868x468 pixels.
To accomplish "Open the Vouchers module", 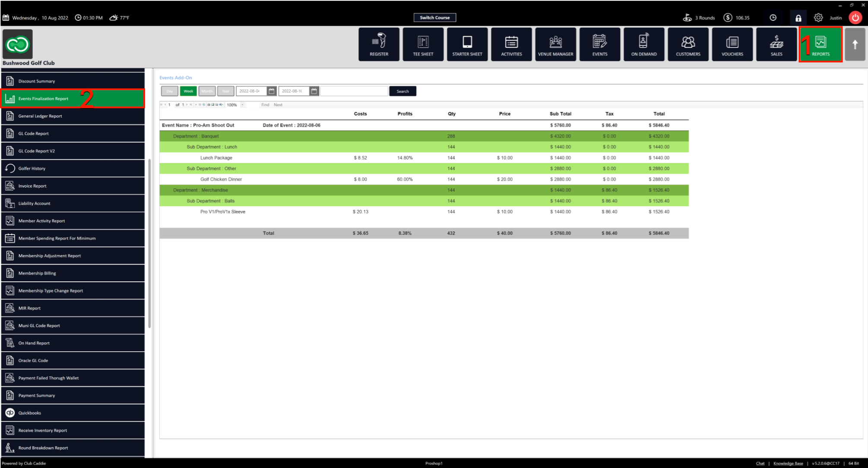I will [x=732, y=45].
